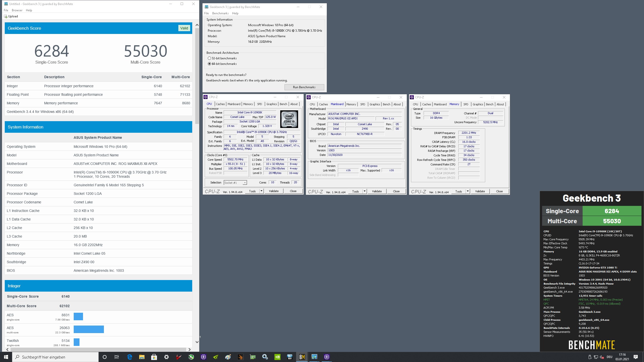Viewport: 644px width, 362px height.
Task: Click the Memory performance row in score table
Action: pyautogui.click(x=98, y=103)
